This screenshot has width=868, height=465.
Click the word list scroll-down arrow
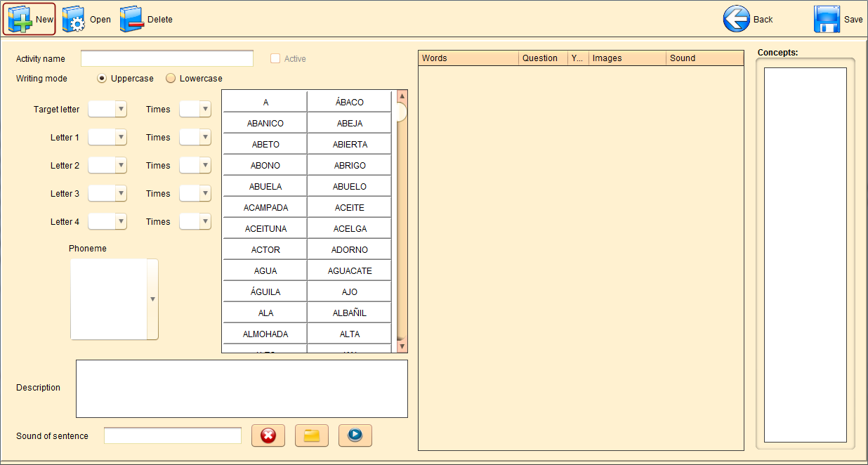point(402,346)
